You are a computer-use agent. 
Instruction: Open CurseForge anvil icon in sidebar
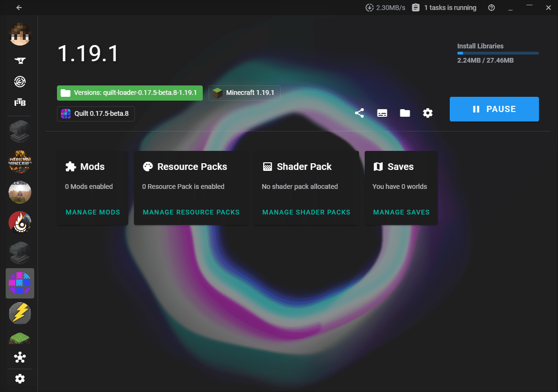click(20, 60)
